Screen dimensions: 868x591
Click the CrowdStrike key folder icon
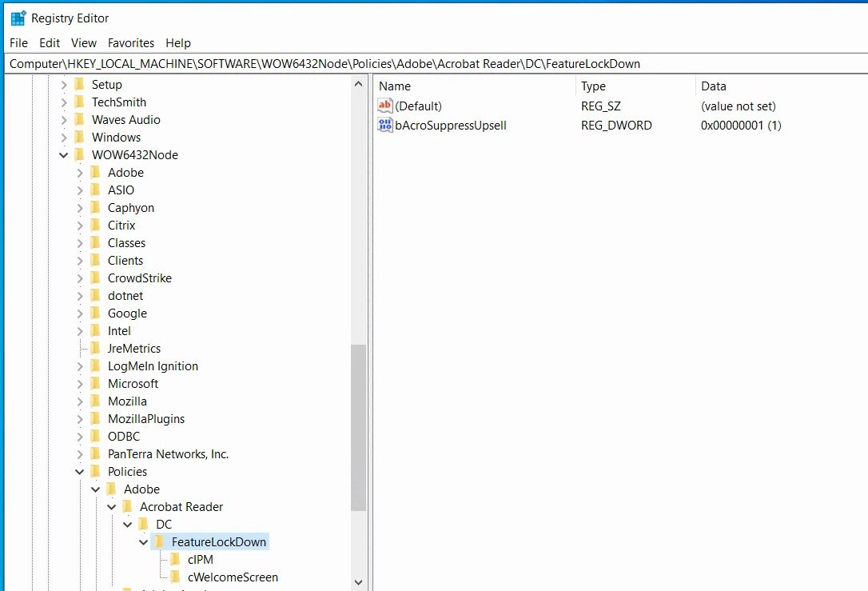[x=95, y=278]
